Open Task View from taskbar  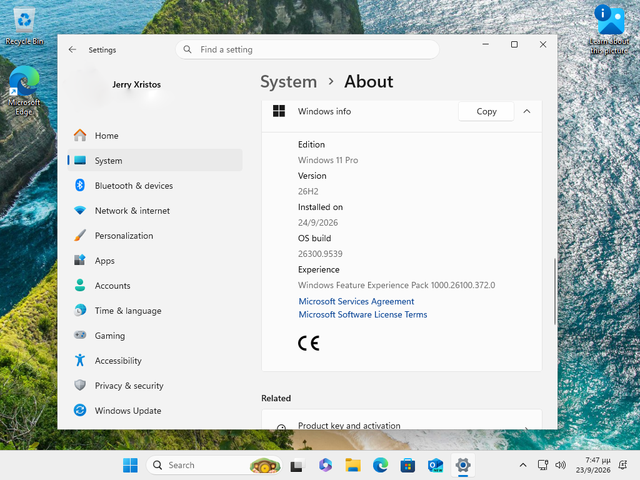coord(297,465)
